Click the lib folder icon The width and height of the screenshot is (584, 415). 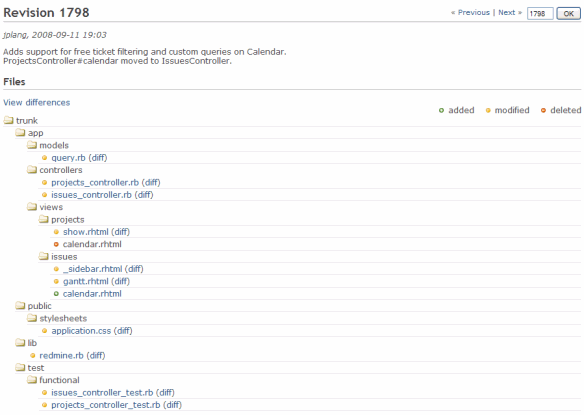20,343
